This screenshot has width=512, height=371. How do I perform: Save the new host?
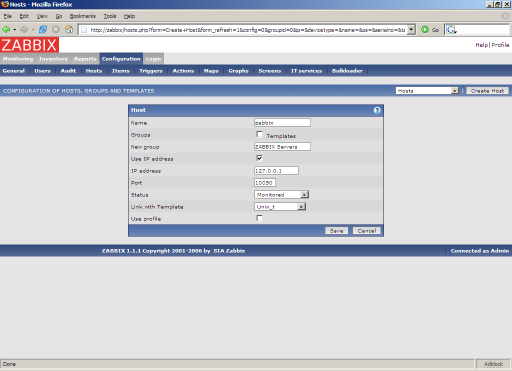[x=336, y=231]
